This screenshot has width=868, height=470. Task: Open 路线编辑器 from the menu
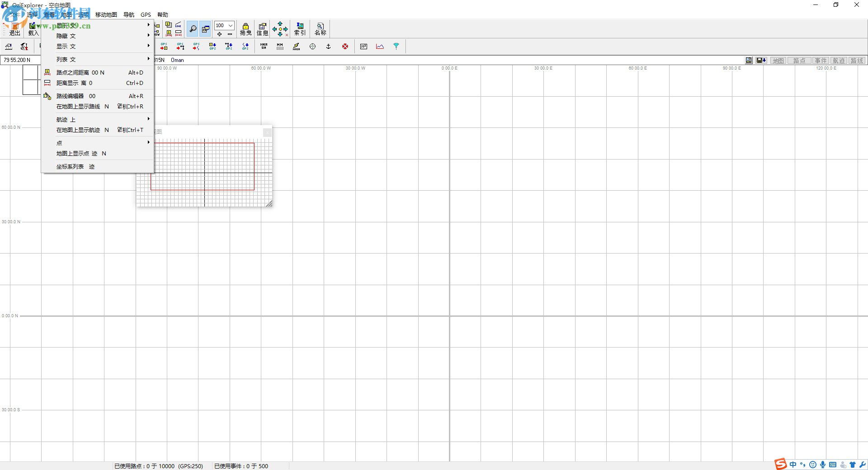pyautogui.click(x=98, y=96)
